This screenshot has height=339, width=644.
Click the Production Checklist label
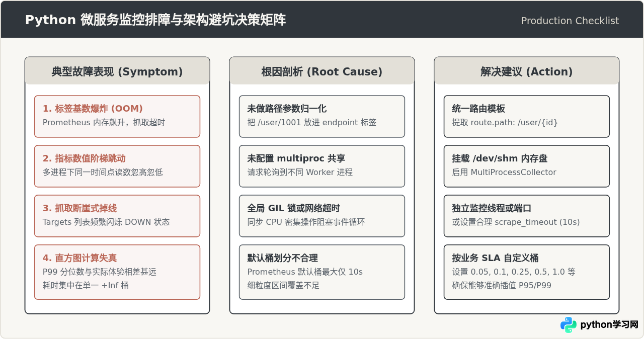[x=570, y=21]
